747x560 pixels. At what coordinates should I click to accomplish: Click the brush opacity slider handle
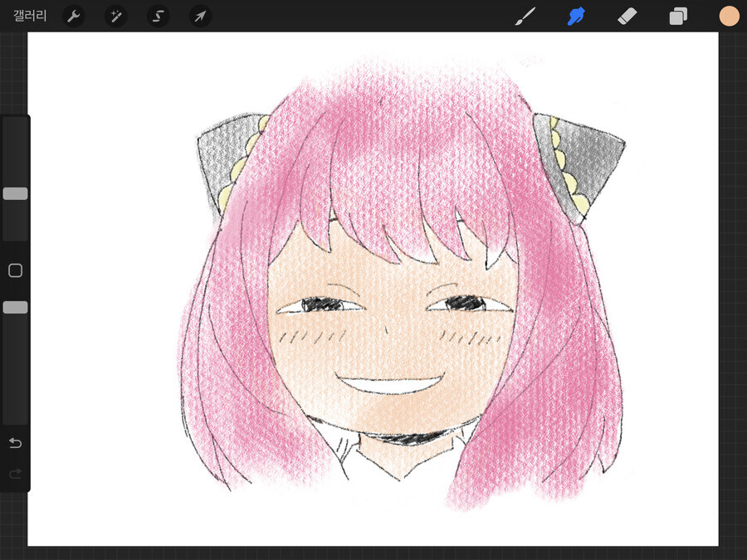click(15, 307)
